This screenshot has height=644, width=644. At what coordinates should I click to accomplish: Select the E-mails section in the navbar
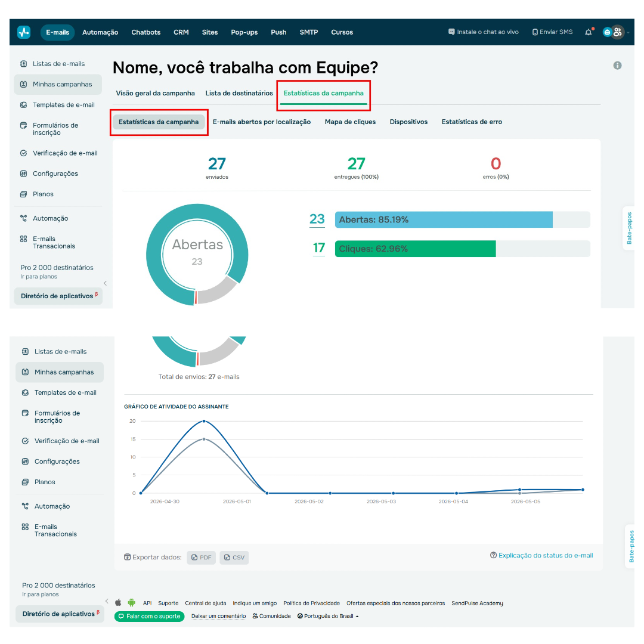click(57, 32)
